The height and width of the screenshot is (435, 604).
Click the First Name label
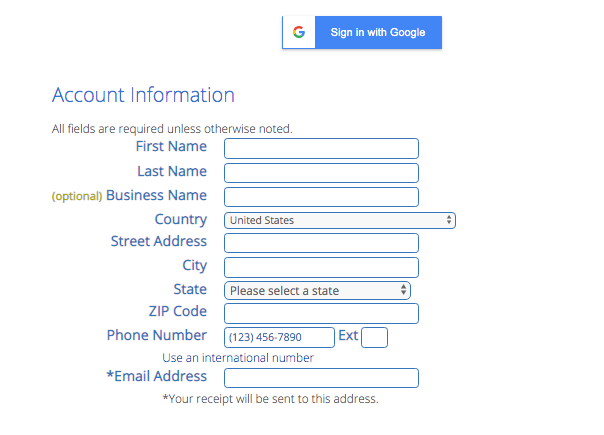(171, 146)
